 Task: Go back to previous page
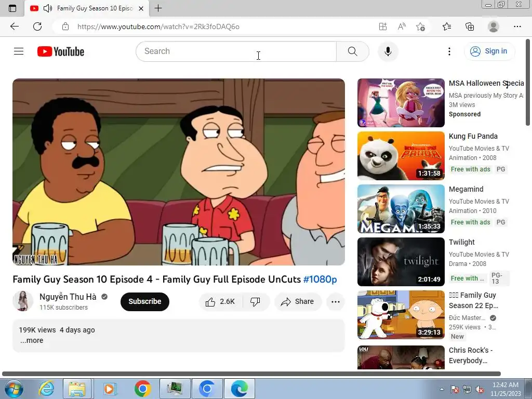[14, 26]
